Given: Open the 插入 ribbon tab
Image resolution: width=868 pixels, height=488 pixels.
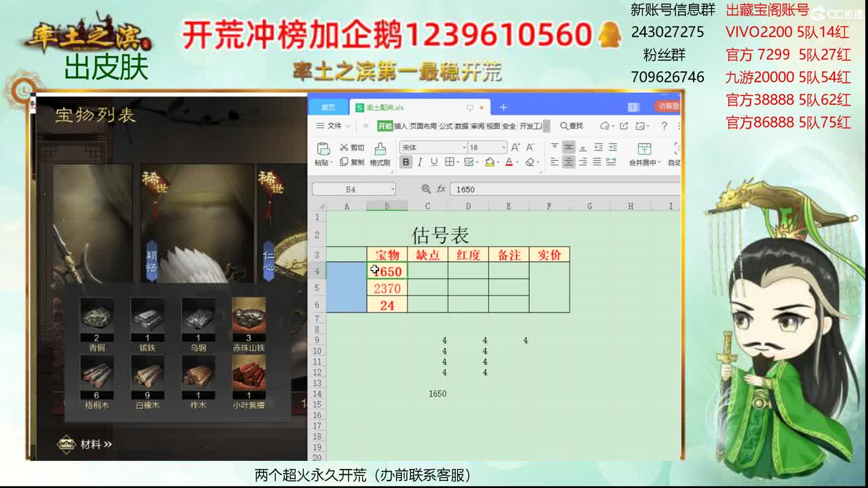Looking at the screenshot, I should 401,126.
